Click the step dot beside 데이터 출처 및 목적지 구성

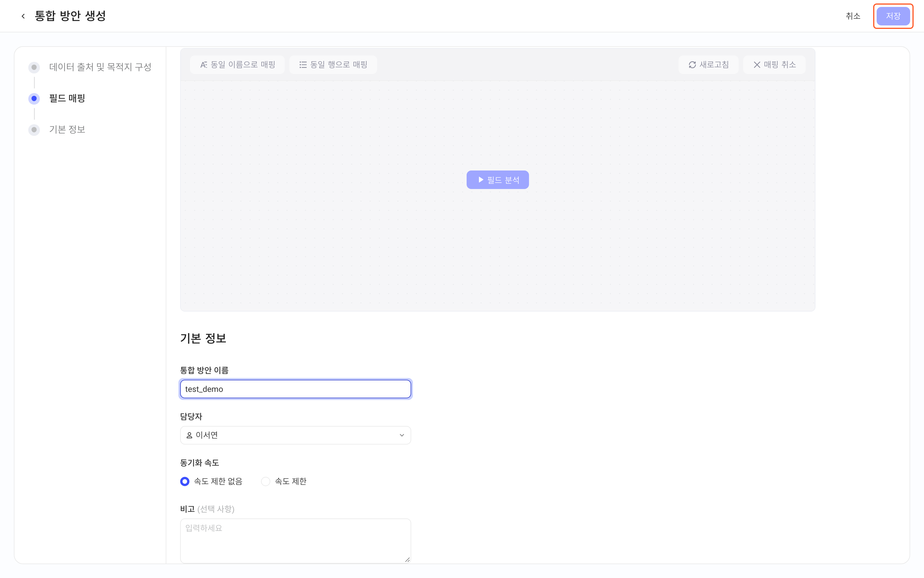coord(34,67)
